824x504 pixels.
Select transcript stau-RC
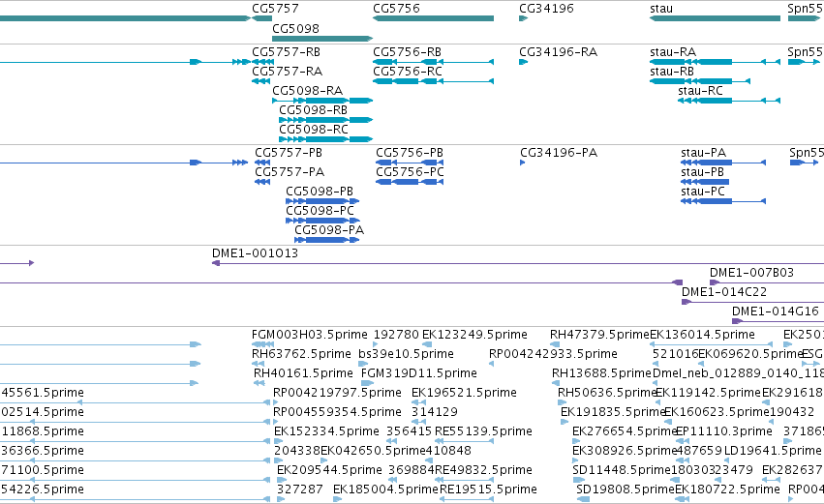coord(700,91)
